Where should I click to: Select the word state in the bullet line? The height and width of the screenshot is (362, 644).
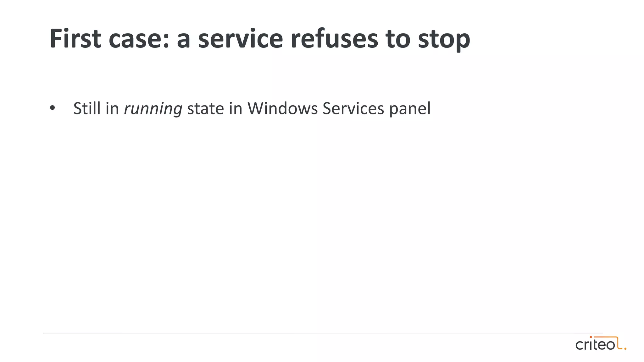point(206,109)
